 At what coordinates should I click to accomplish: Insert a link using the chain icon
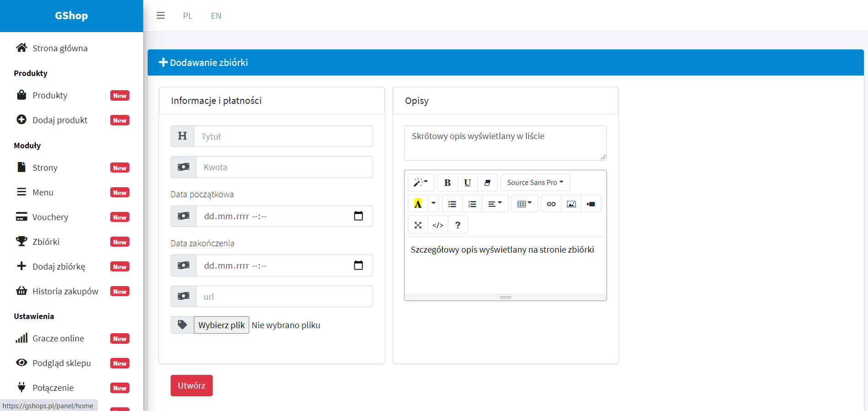point(551,204)
